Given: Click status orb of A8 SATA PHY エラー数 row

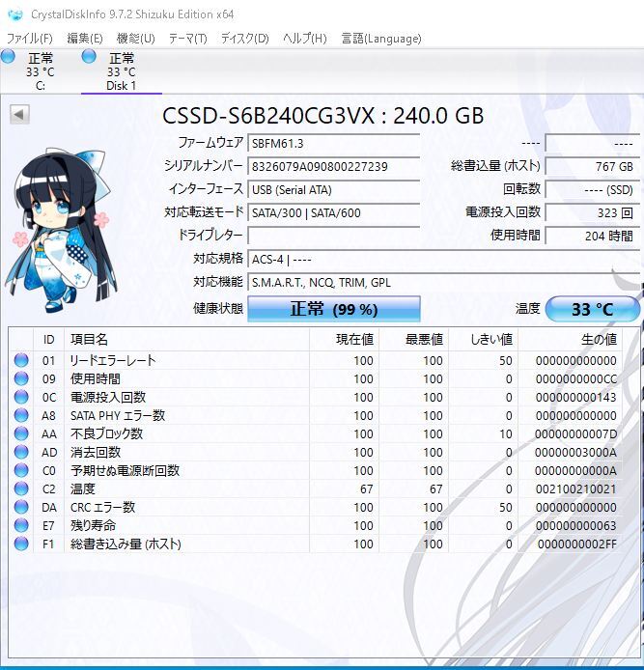Looking at the screenshot, I should coord(21,415).
